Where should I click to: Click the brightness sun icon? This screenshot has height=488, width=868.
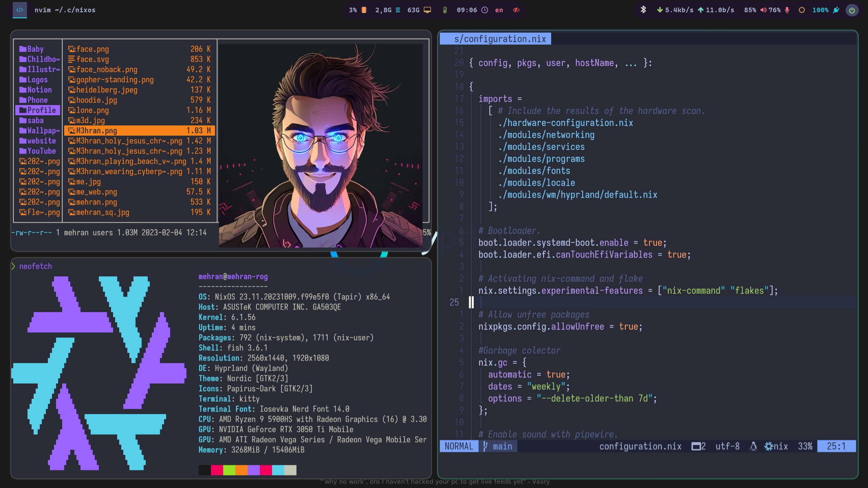click(x=802, y=10)
